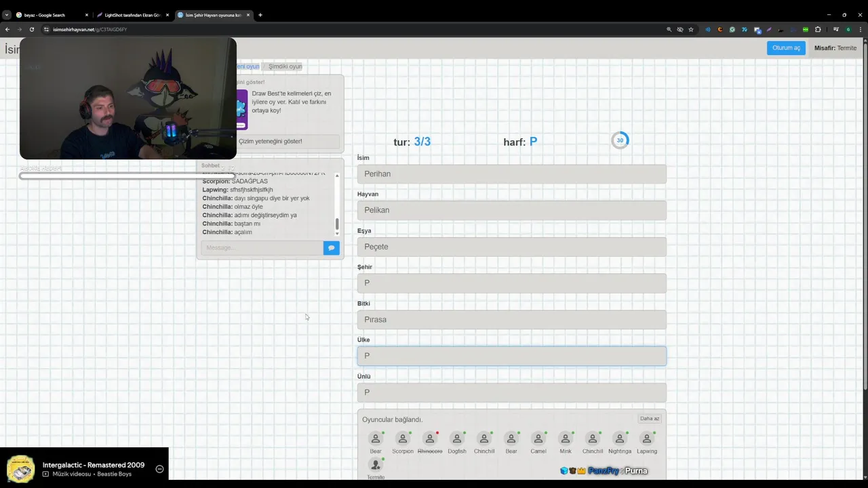Click the blue sound-wave extension icon

[x=708, y=30]
